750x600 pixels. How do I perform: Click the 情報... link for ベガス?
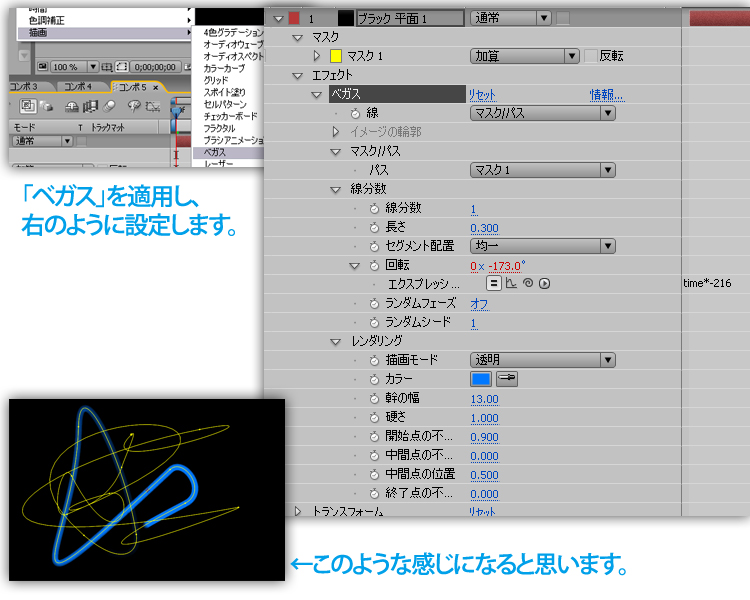(x=606, y=95)
